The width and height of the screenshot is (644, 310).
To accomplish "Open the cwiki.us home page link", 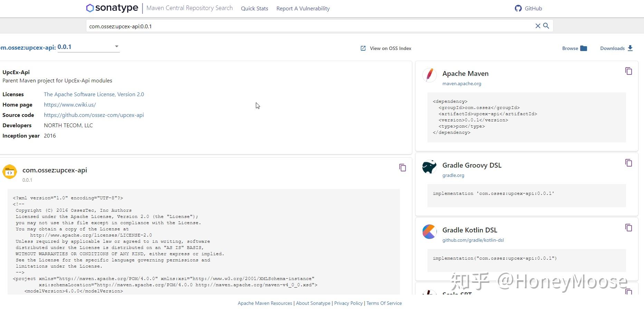I will (x=70, y=105).
